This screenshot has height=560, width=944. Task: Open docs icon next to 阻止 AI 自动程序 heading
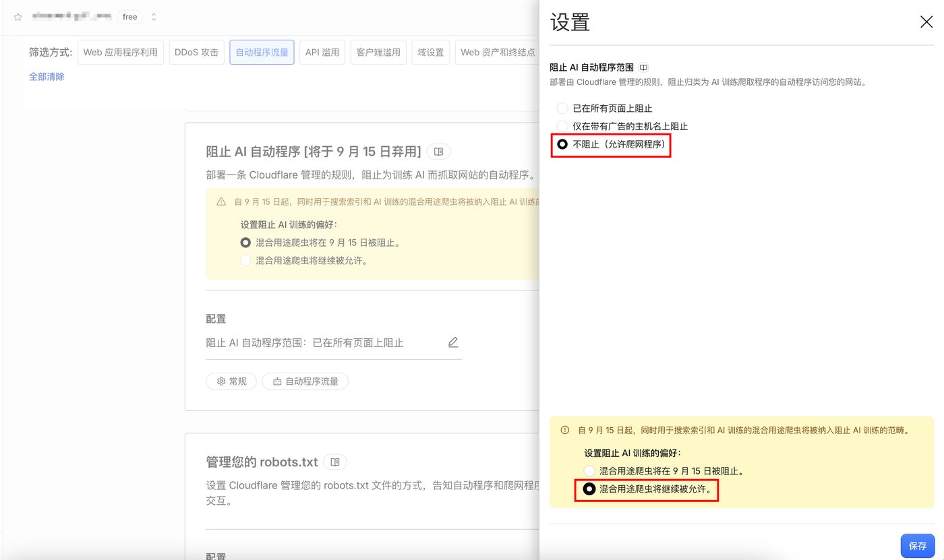click(438, 152)
